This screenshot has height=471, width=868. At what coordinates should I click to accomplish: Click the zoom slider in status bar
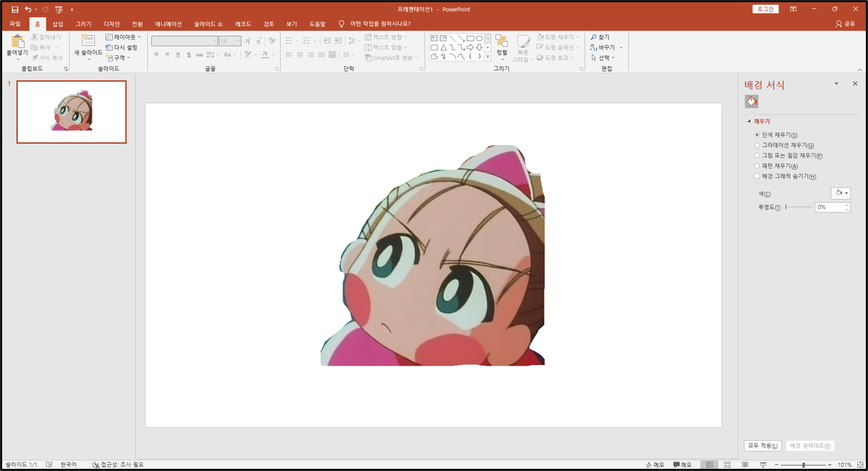(x=803, y=465)
